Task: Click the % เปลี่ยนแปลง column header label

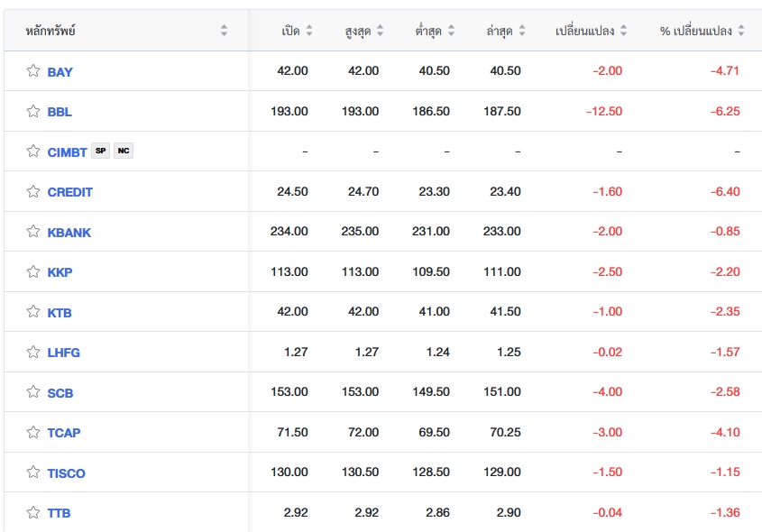Action: pos(696,31)
